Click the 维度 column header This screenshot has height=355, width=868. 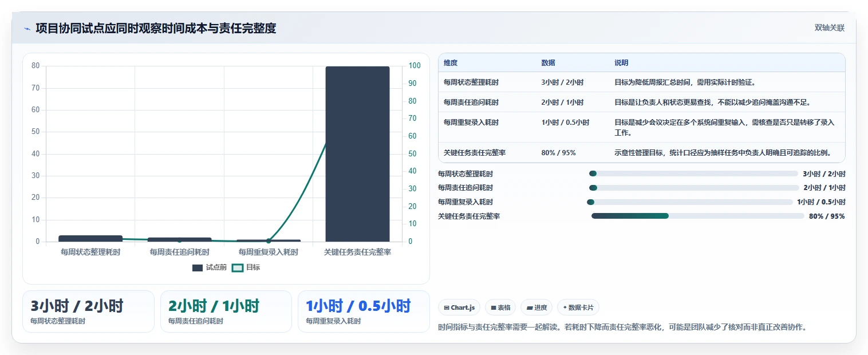tap(451, 63)
